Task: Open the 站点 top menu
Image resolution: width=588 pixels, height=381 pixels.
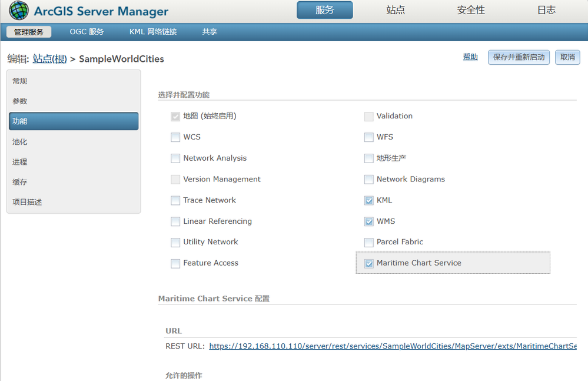Action: [396, 10]
